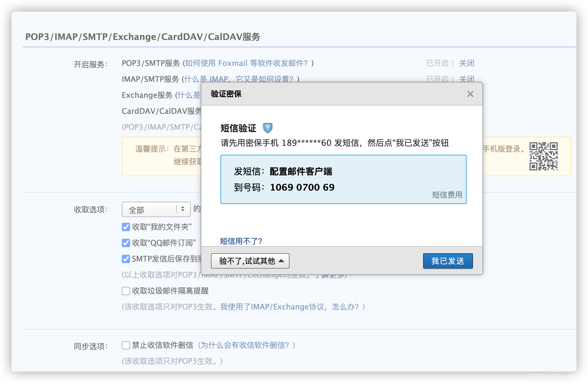Click the text 配置邮件客户端
The image size is (588, 383).
[301, 171]
